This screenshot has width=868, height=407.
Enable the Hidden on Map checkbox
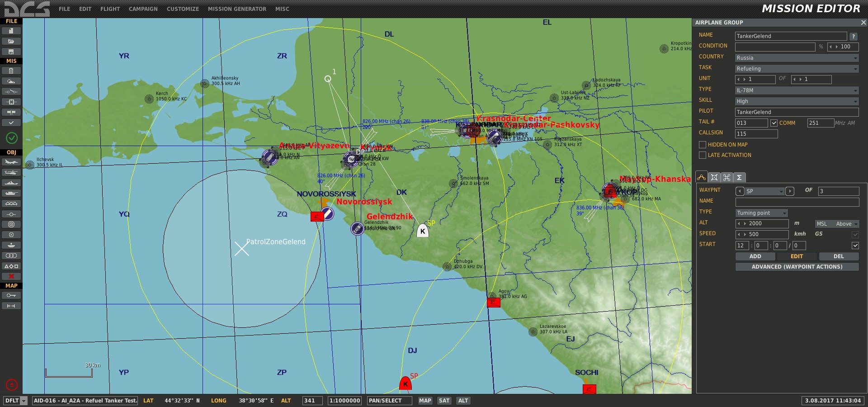tap(703, 145)
